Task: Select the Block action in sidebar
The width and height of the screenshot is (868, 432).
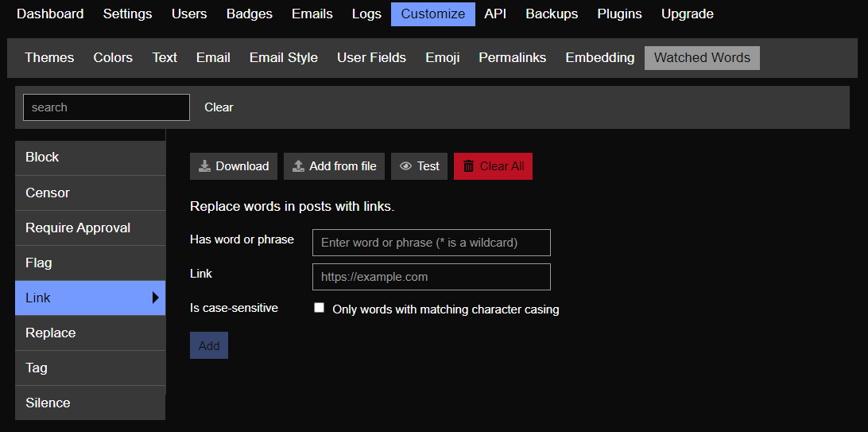Action: click(x=91, y=158)
